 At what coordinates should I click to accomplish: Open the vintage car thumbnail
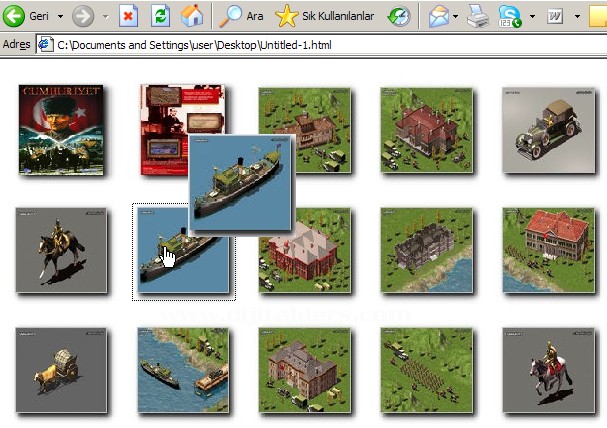[x=549, y=130]
